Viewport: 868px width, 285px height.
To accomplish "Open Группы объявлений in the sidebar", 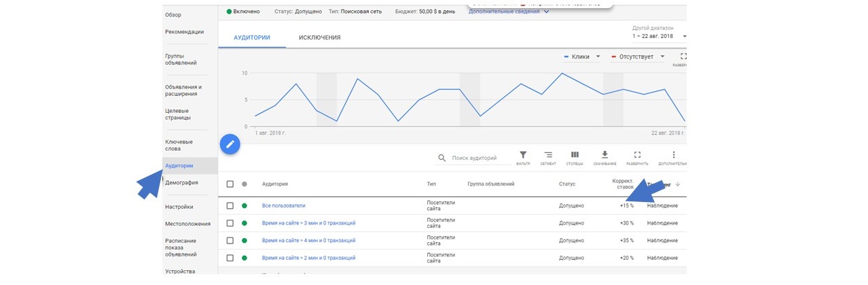I will tap(181, 59).
